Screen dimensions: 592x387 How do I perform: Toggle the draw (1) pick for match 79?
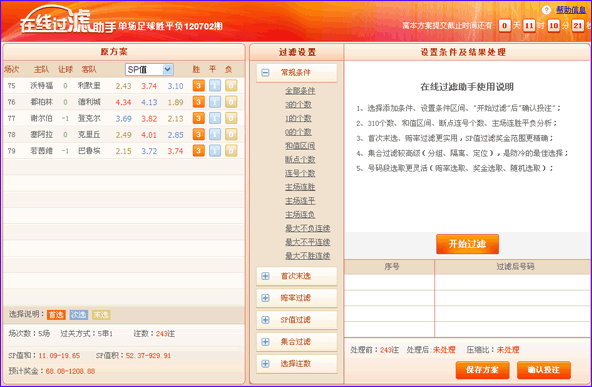[215, 151]
